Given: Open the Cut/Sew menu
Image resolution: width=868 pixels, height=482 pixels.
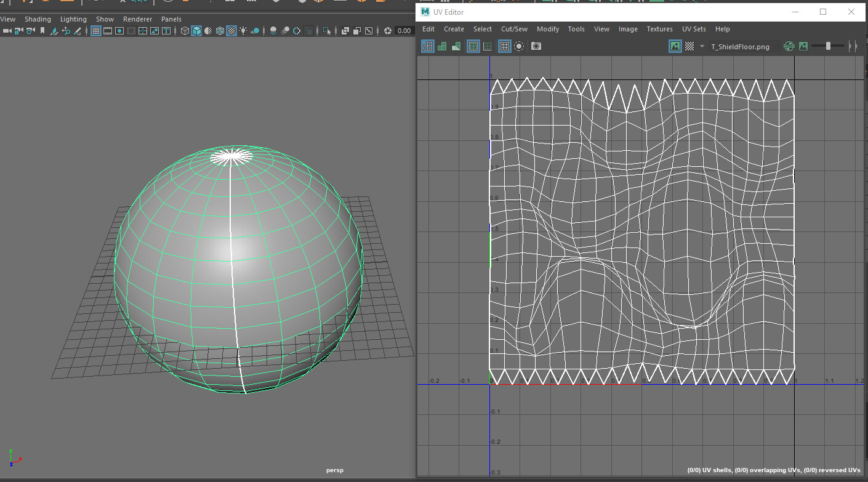Looking at the screenshot, I should coord(514,29).
